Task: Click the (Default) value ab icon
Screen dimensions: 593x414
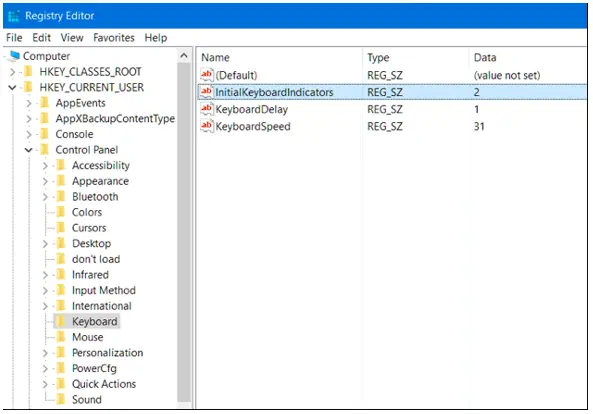Action: coord(206,75)
